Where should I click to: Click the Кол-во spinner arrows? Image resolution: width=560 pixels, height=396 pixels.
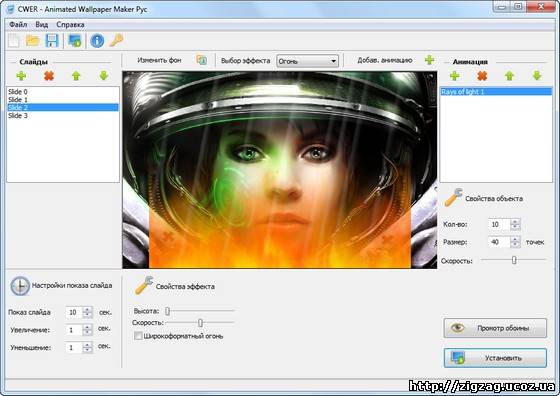pyautogui.click(x=515, y=224)
